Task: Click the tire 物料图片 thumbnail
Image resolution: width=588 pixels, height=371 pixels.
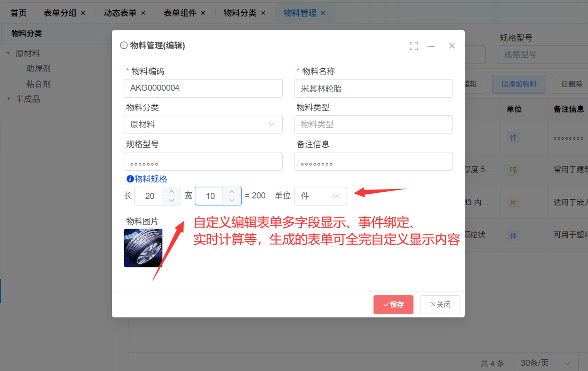Action: click(x=143, y=248)
